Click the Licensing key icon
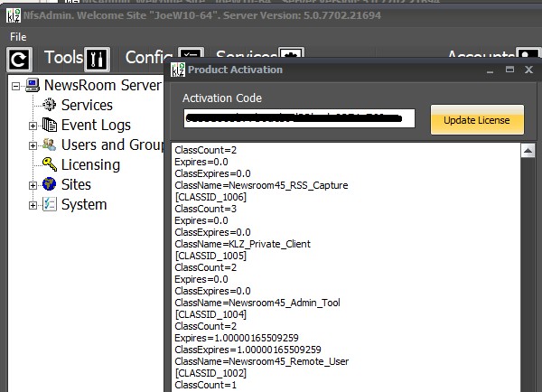Viewport: 542px width, 392px height. tap(50, 164)
